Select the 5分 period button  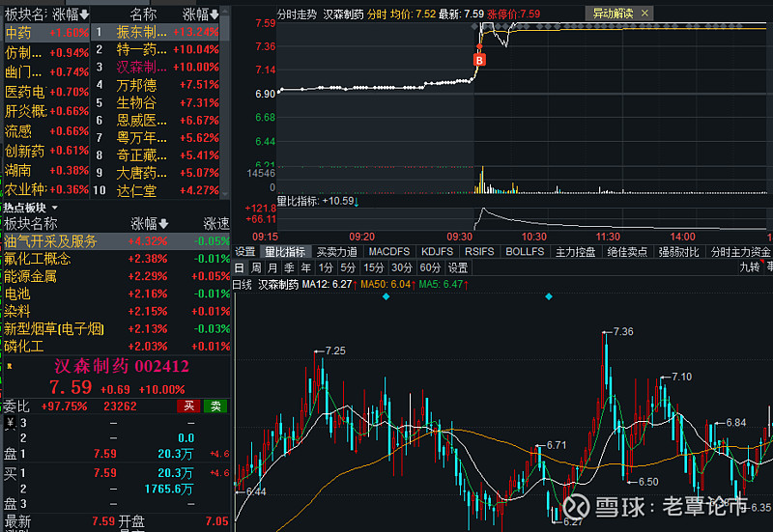pyautogui.click(x=348, y=268)
